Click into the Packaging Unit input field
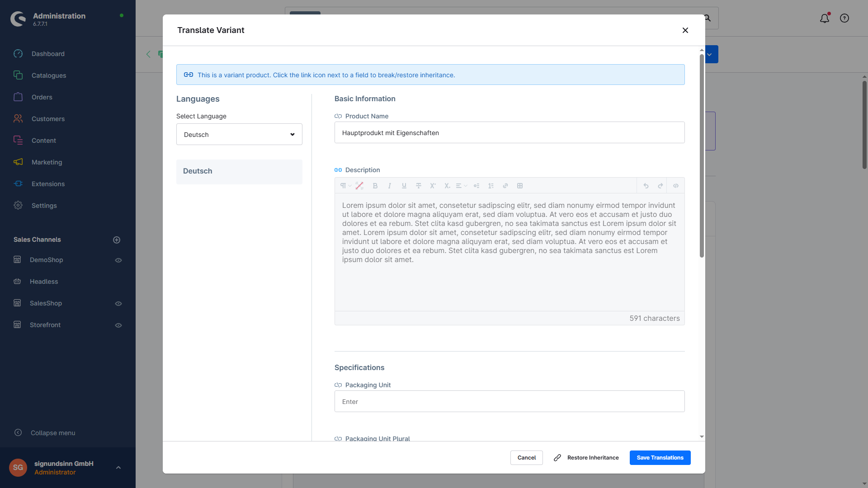The width and height of the screenshot is (868, 488). coord(509,401)
